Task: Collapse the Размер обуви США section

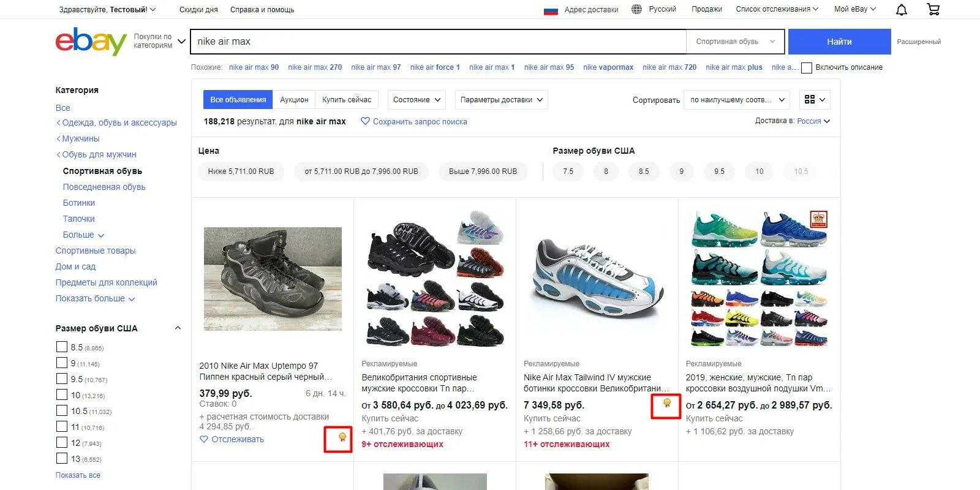Action: tap(178, 328)
